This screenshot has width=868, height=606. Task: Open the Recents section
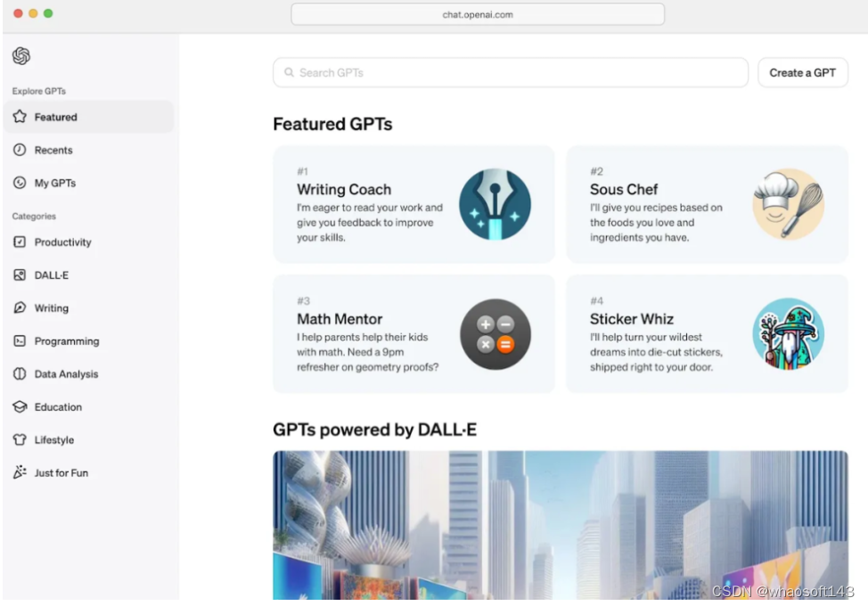coord(88,150)
